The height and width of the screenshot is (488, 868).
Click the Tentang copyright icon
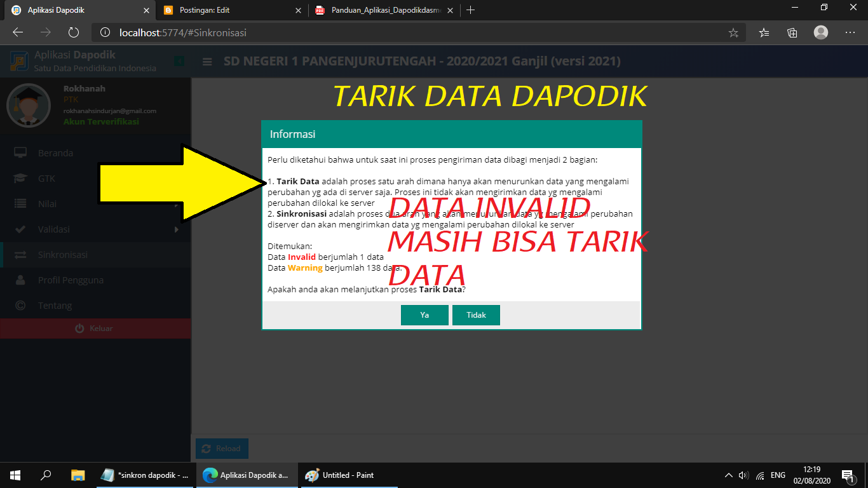tap(20, 305)
